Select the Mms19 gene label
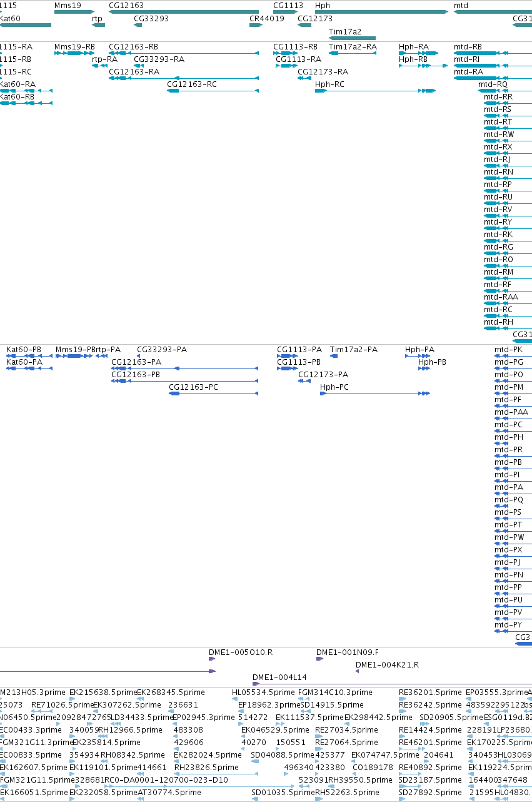This screenshot has height=802, width=532. tap(68, 6)
